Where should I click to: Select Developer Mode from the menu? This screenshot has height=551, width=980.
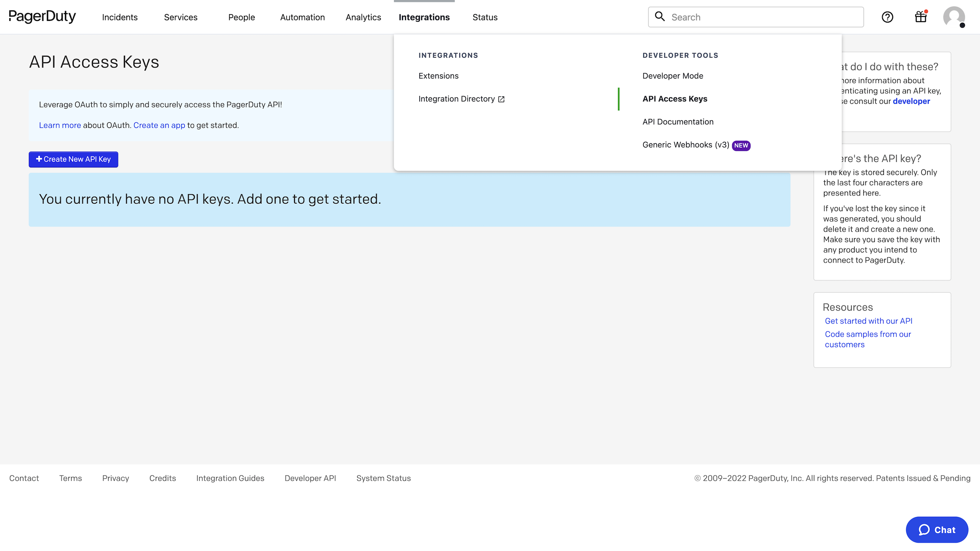[672, 76]
